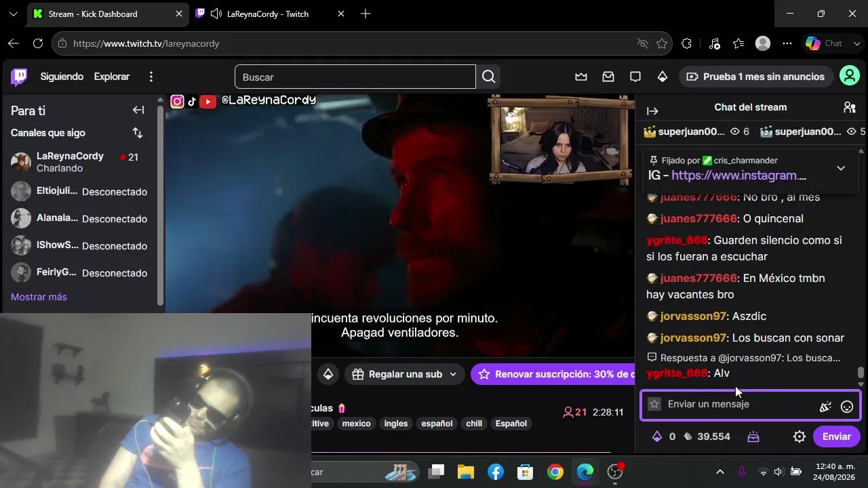Click Prueba 1 mes sin anuncios button
The height and width of the screenshot is (488, 868).
tap(755, 77)
